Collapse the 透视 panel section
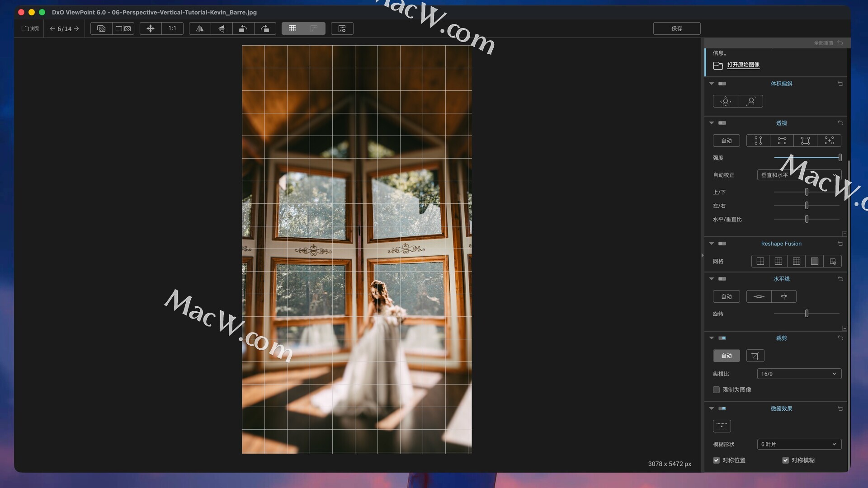Viewport: 868px width, 488px height. pyautogui.click(x=712, y=123)
